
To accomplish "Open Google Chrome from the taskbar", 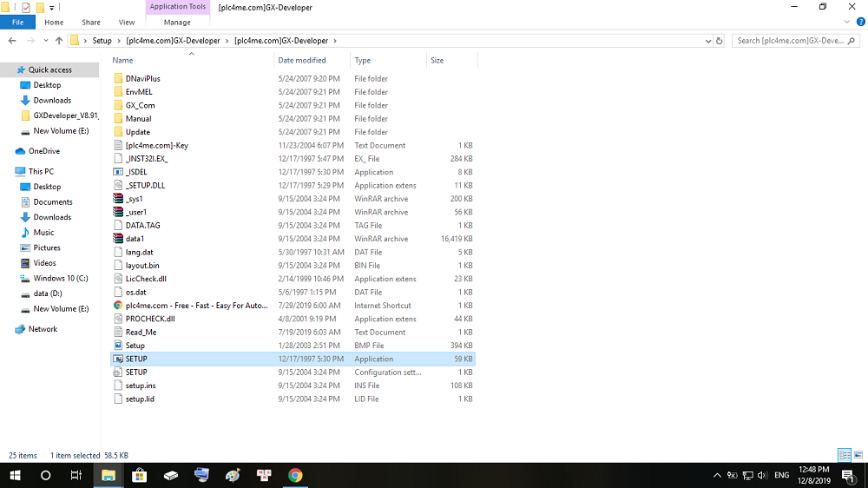I will click(x=295, y=475).
